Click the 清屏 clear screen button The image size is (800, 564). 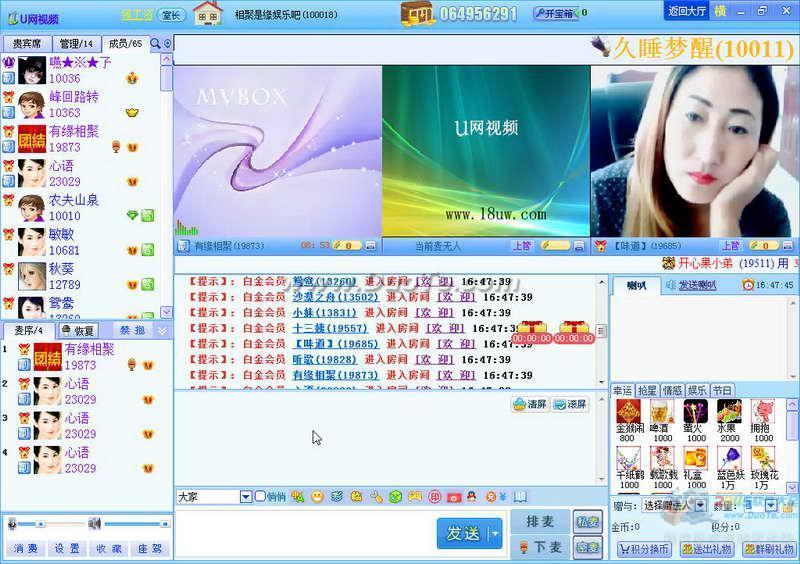point(530,404)
